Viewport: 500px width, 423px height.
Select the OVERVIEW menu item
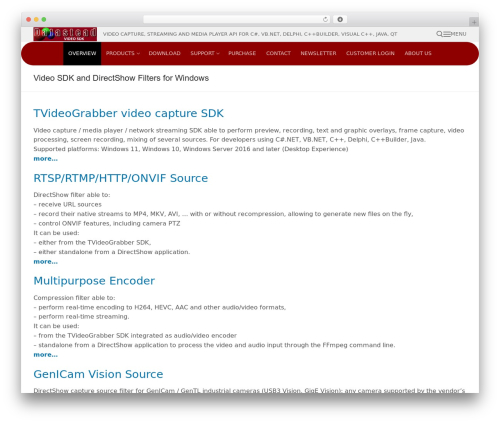(x=82, y=53)
